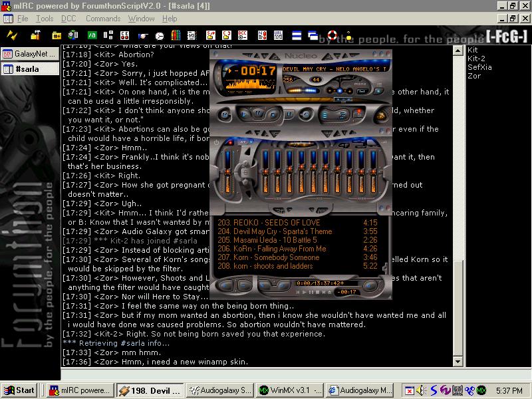Open the DCC options toolbar icon
532x399 pixels.
pyautogui.click(x=243, y=35)
